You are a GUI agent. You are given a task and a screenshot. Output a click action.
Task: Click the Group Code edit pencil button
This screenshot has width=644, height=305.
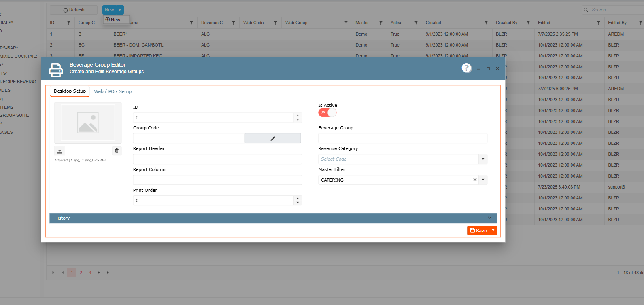click(x=272, y=138)
